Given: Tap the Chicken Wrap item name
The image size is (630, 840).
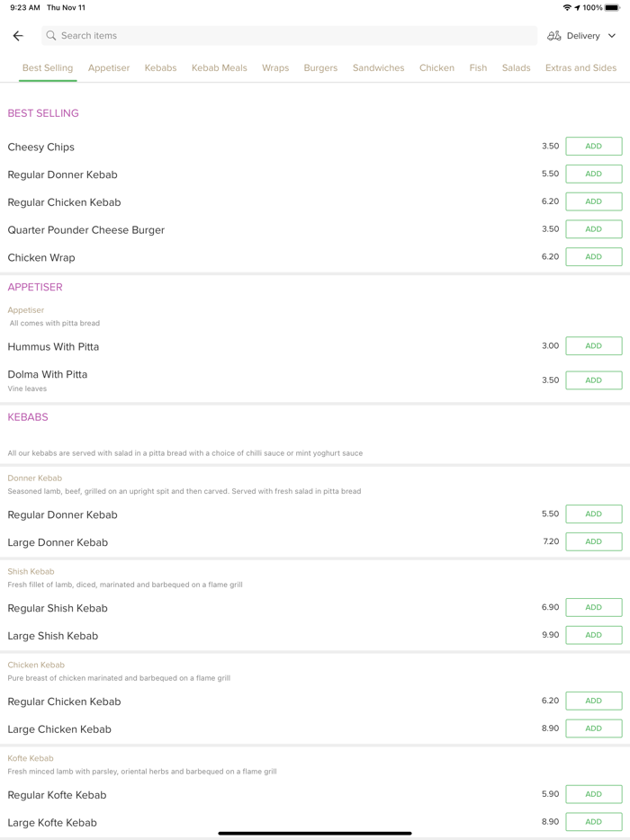Looking at the screenshot, I should tap(41, 258).
